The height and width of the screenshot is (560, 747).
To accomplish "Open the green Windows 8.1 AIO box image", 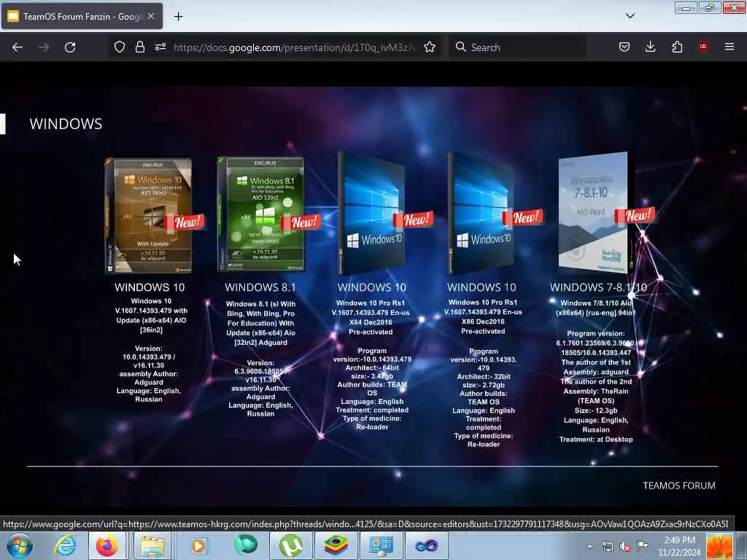I will [261, 214].
